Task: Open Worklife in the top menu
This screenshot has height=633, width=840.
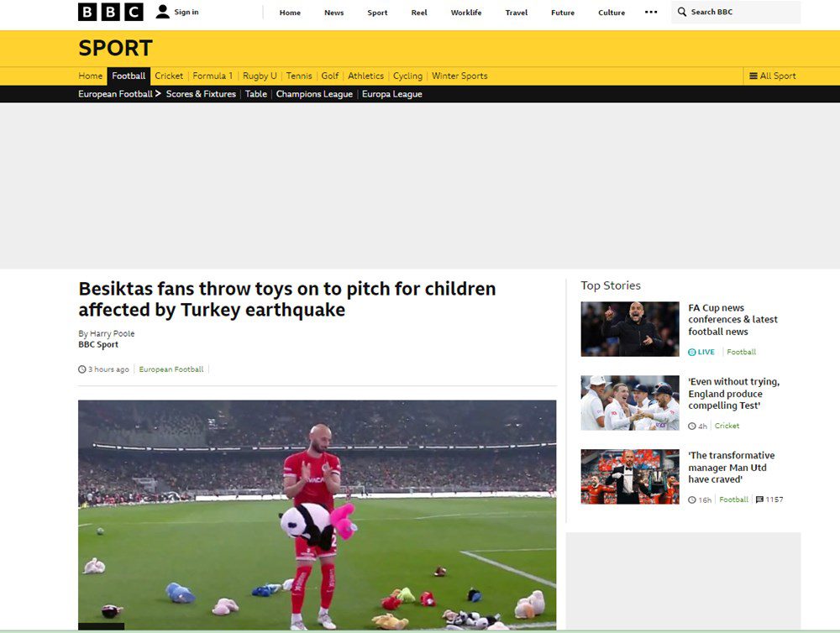Action: [x=466, y=13]
